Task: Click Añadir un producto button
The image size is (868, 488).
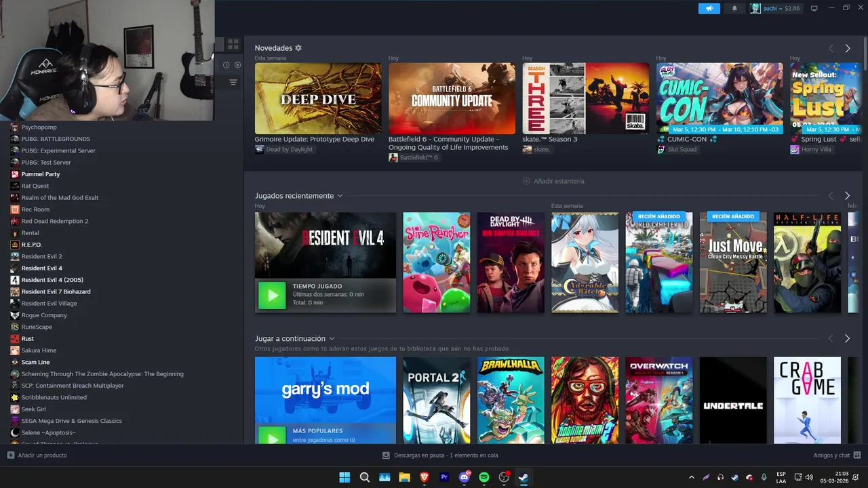Action: click(37, 455)
